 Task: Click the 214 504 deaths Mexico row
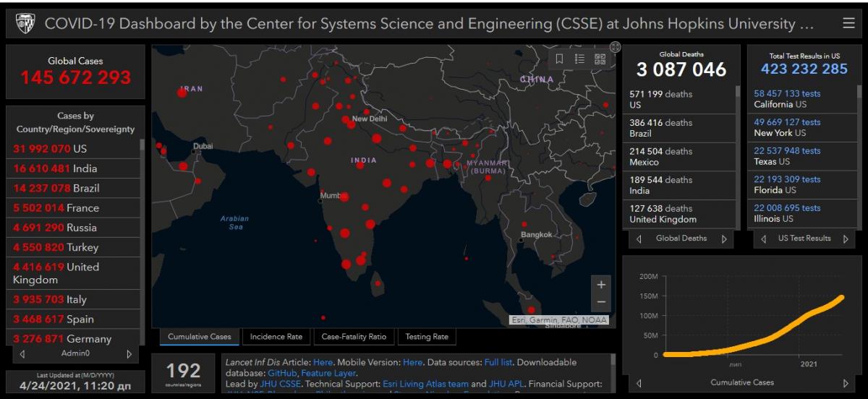point(678,157)
